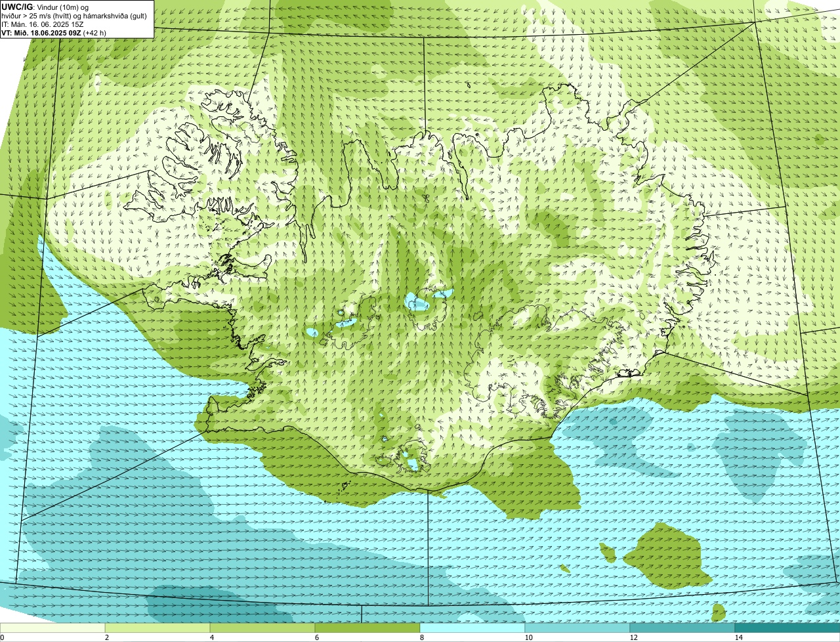Image resolution: width=840 pixels, height=642 pixels.
Task: Click the light cyan 8–10 legend swatch
Action: coord(472,628)
